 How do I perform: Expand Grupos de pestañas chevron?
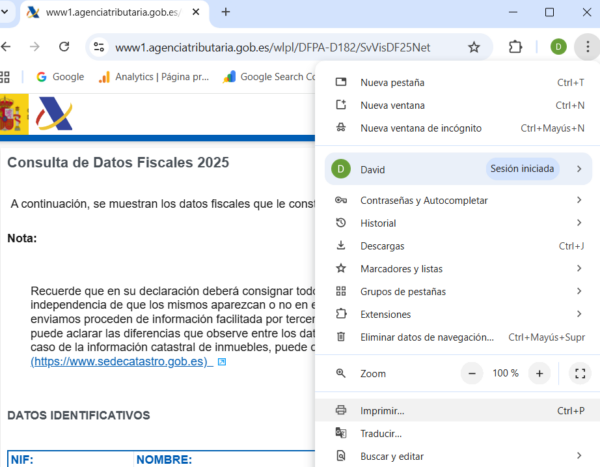coord(579,291)
